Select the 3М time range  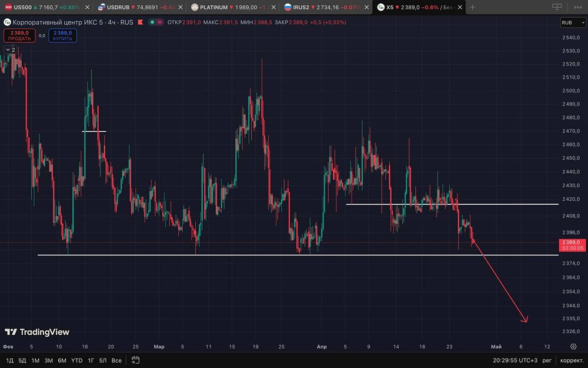point(48,360)
